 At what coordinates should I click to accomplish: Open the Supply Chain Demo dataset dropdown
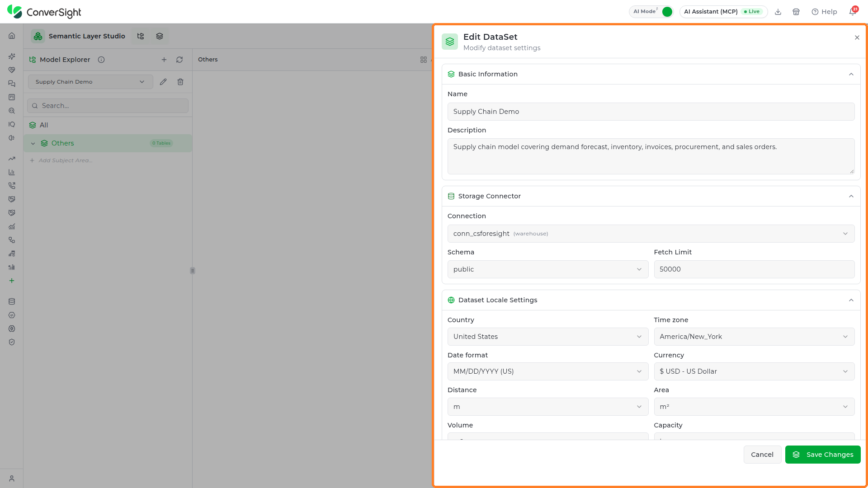(x=90, y=82)
